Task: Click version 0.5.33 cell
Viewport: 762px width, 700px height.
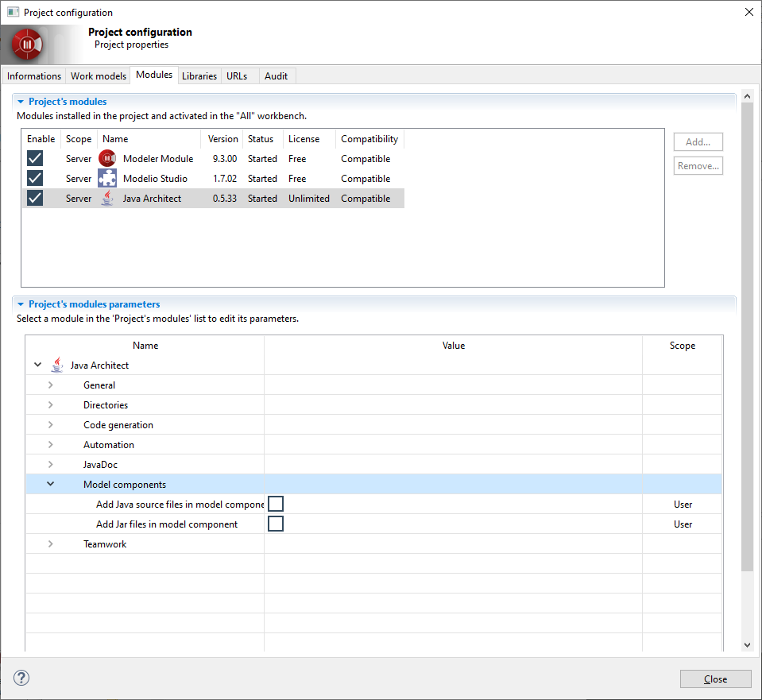Action: tap(225, 199)
